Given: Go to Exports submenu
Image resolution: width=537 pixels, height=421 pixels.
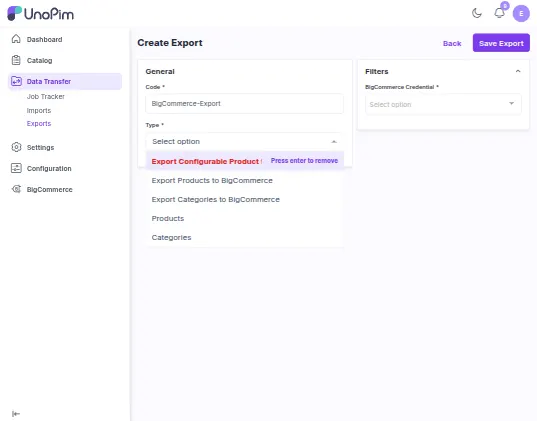Looking at the screenshot, I should click(39, 124).
